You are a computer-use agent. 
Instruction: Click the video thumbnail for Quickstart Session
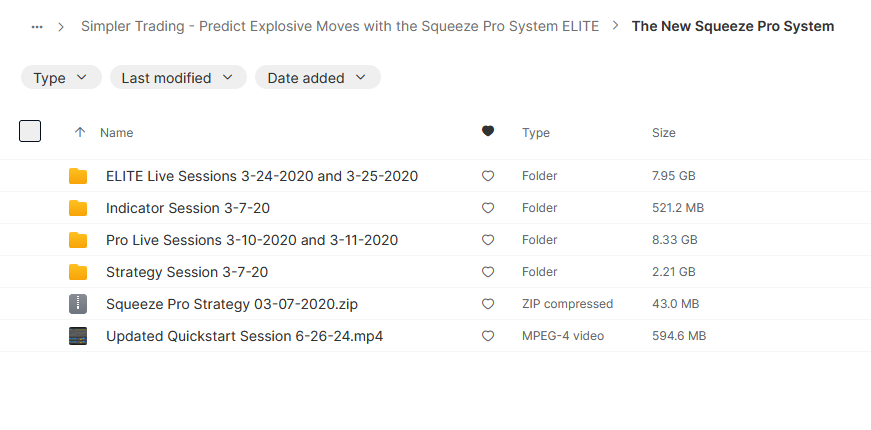pyautogui.click(x=78, y=336)
